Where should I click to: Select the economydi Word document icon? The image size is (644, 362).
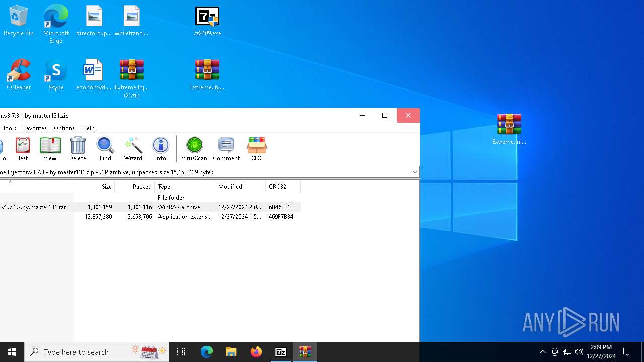click(94, 75)
